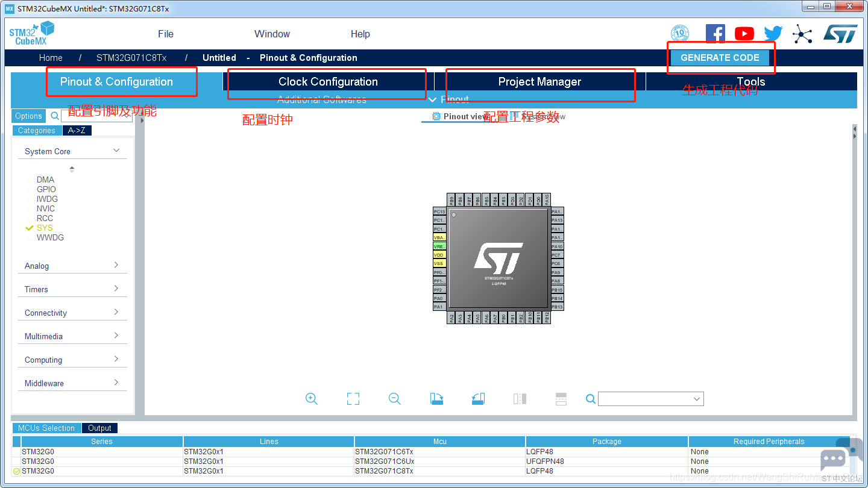
Task: Open the Twitter icon
Action: [773, 34]
